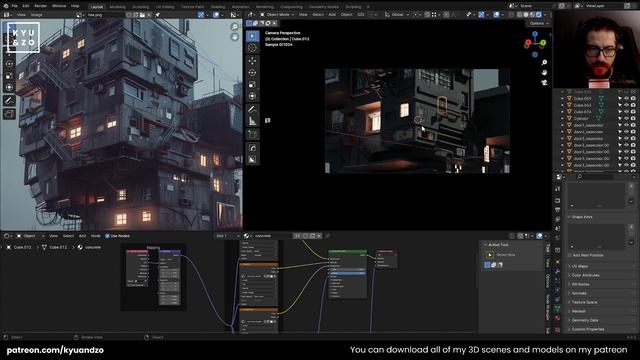Click the zoom icon in the image editor

coord(235,27)
